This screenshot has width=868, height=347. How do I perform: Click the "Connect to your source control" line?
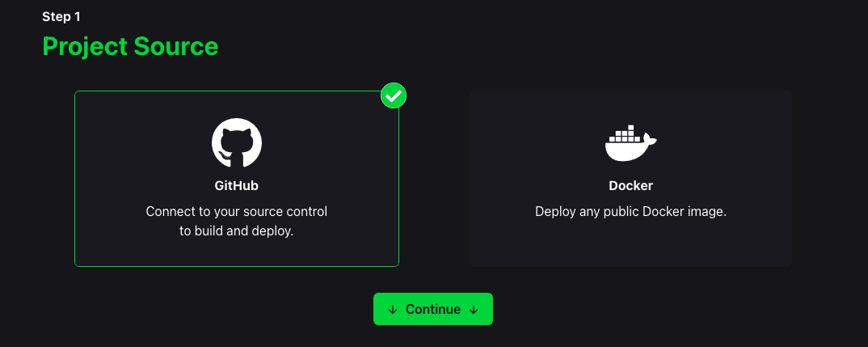237,212
